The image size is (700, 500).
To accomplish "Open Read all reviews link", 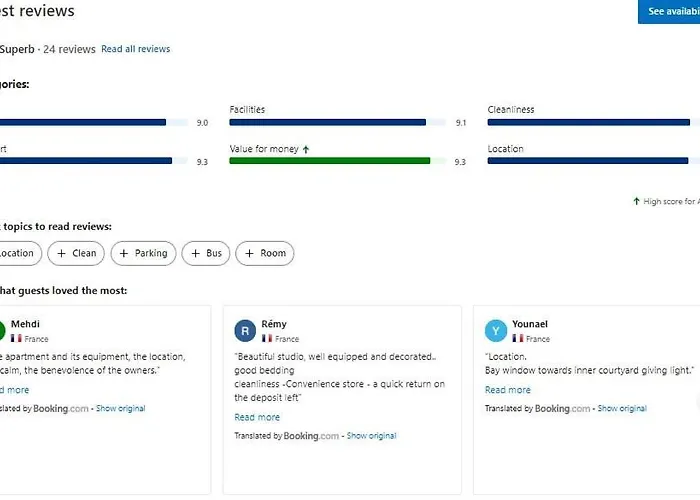I will [135, 49].
